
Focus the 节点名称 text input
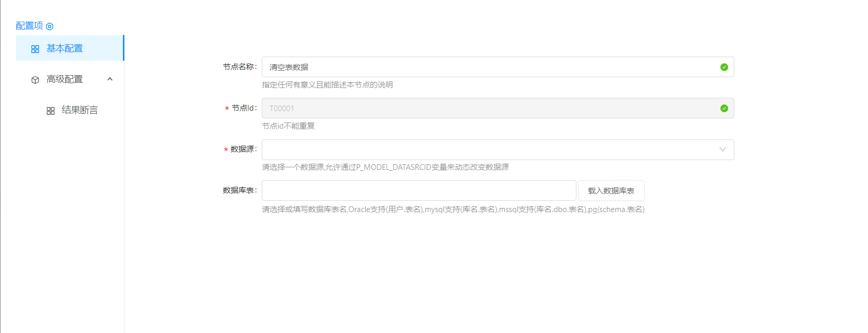[489, 67]
